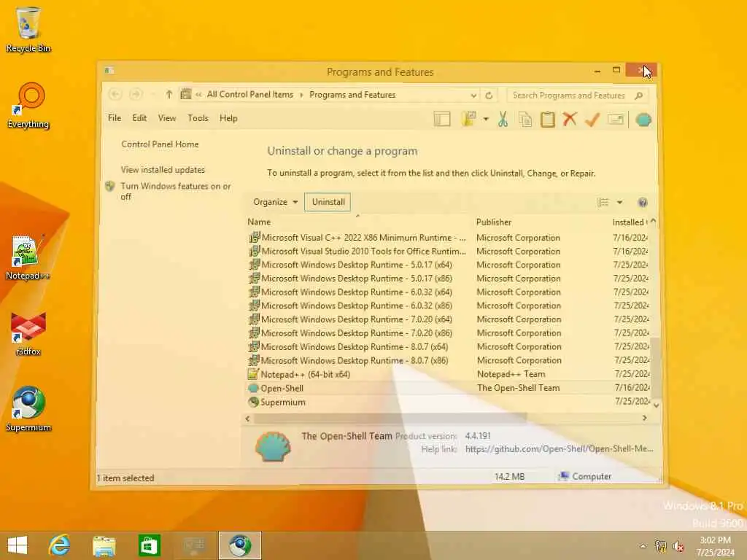Select Microsoft Windows Desktop Runtime - 5.0.17 (x86)

(x=448, y=279)
